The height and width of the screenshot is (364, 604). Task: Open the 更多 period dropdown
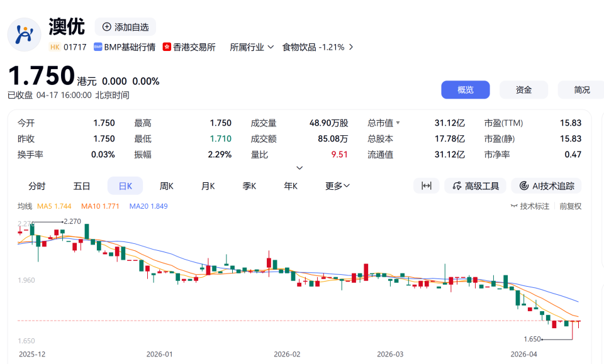[337, 186]
